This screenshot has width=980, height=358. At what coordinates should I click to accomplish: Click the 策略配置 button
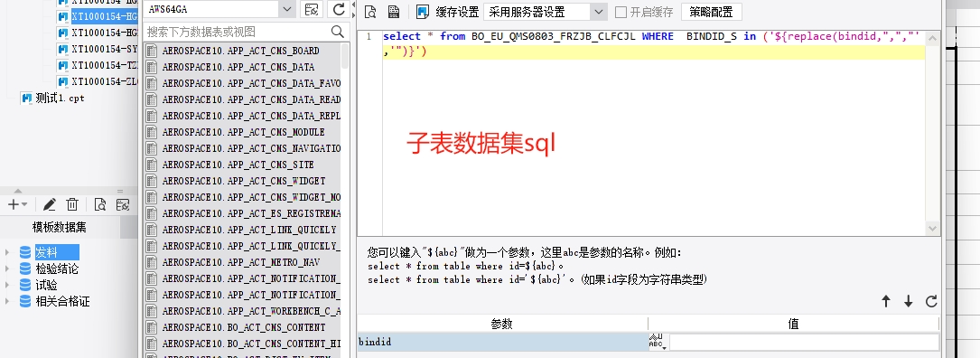point(711,12)
